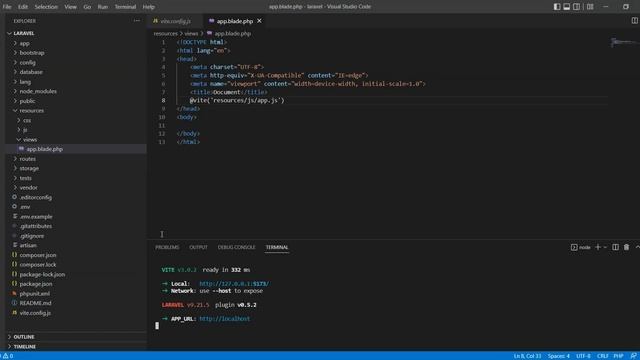Open Explorer more actions menu
The width and height of the screenshot is (640, 360).
[x=137, y=21]
